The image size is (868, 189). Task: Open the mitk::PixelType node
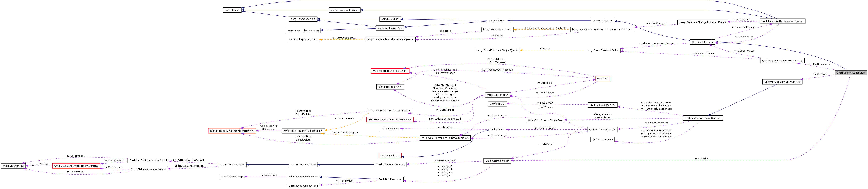390,128
